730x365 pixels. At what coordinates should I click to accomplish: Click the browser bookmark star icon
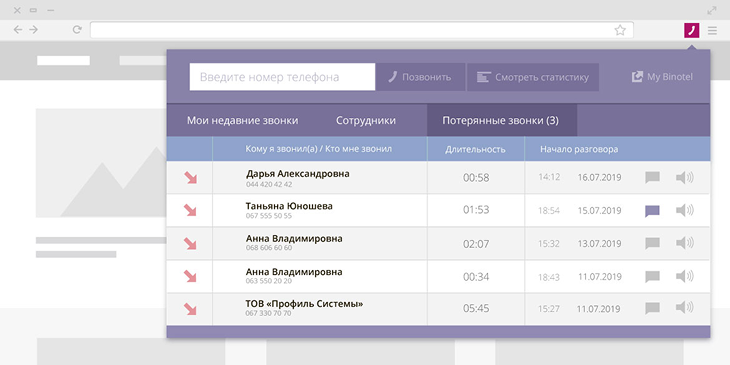point(620,30)
